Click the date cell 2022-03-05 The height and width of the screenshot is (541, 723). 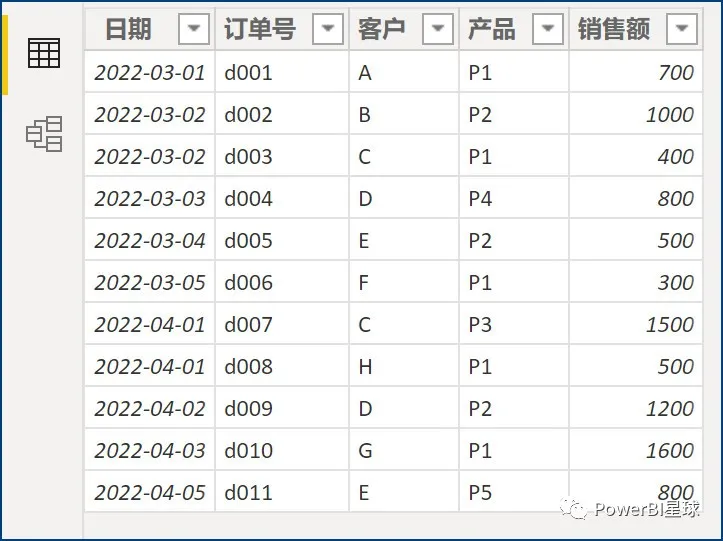point(150,282)
